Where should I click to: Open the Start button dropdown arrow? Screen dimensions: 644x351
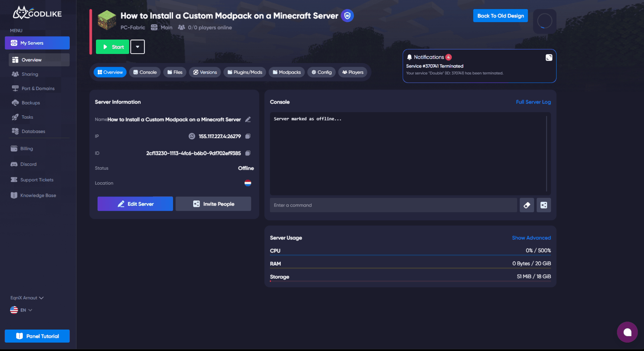click(138, 47)
